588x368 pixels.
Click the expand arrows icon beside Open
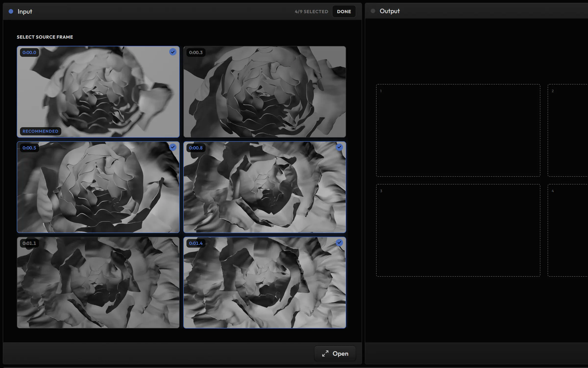[325, 354]
